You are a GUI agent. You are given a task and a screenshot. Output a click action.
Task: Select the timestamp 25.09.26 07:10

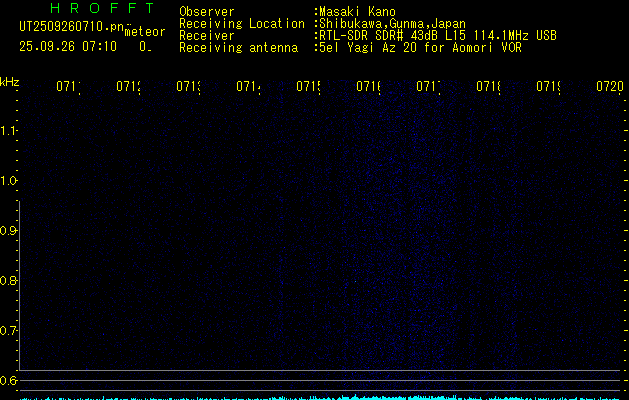click(68, 47)
